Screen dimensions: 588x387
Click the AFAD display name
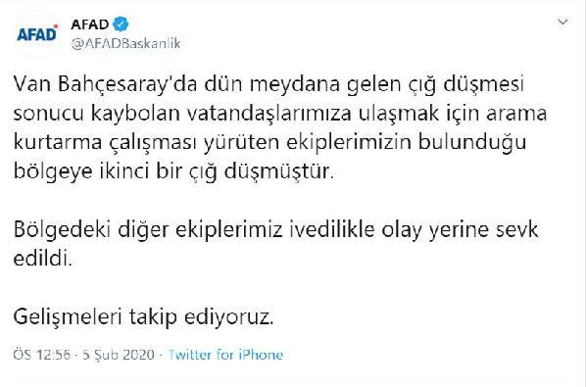pyautogui.click(x=90, y=24)
